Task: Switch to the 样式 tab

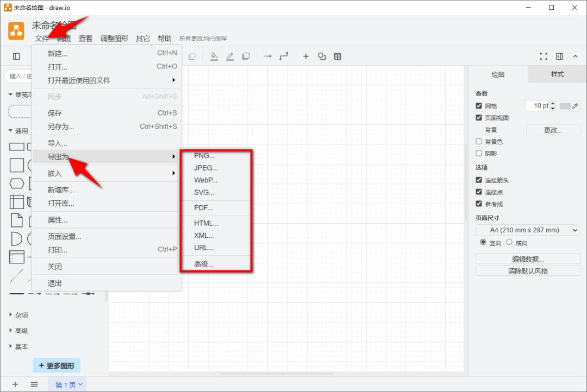Action: [x=557, y=74]
